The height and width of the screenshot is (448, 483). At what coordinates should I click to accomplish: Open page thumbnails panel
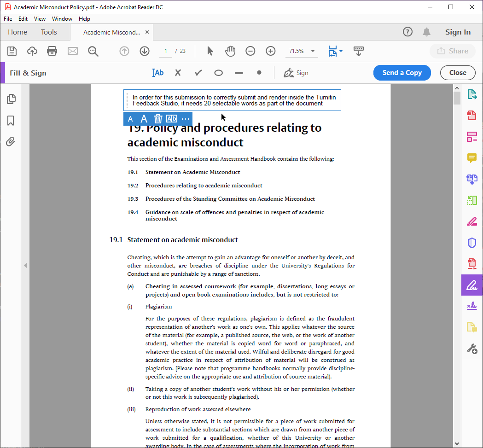11,99
